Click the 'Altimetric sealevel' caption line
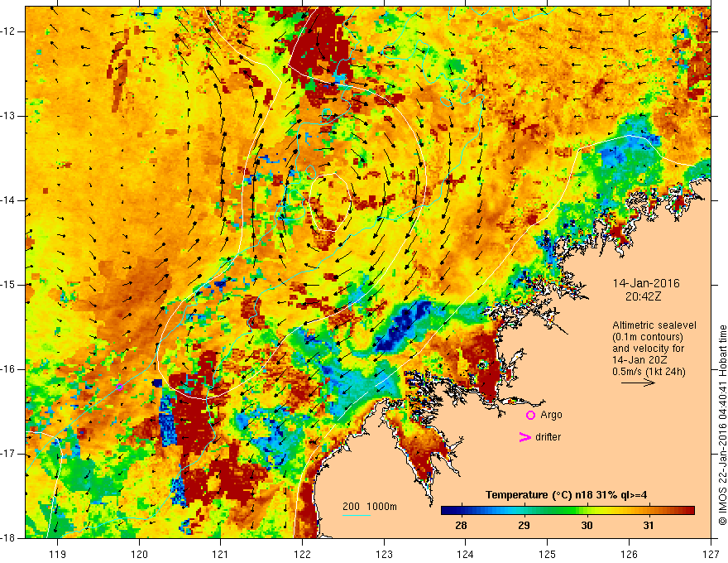 tap(654, 325)
